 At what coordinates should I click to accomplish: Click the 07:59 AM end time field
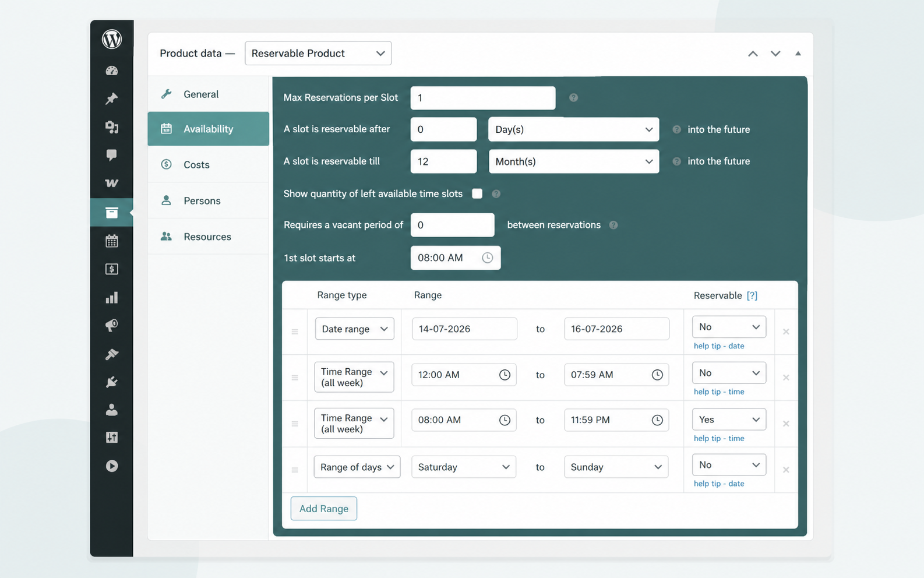(616, 375)
